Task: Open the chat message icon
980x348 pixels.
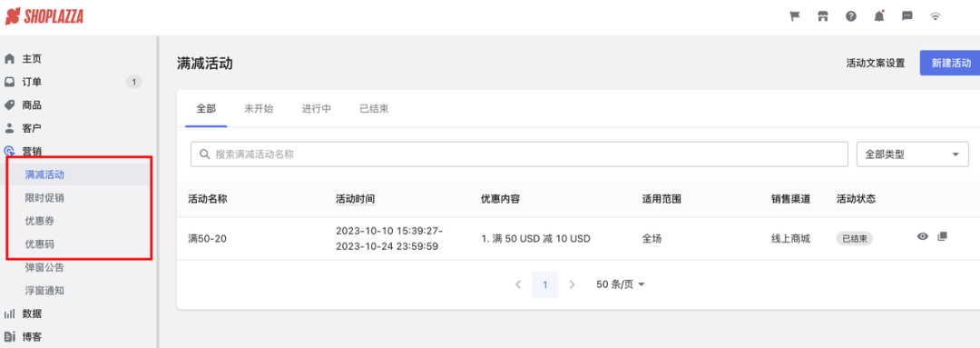Action: point(907,17)
